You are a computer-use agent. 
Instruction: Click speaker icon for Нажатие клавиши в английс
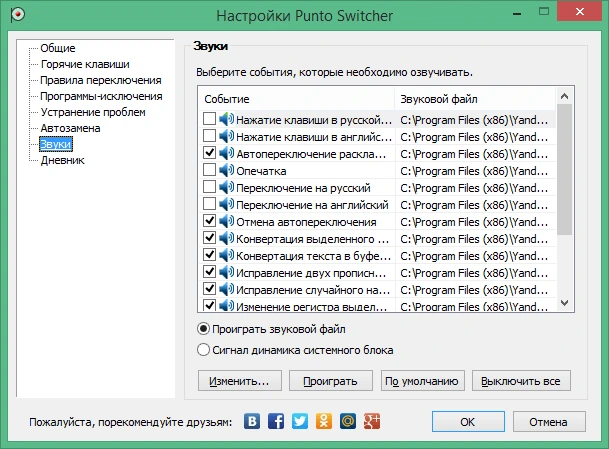click(226, 136)
